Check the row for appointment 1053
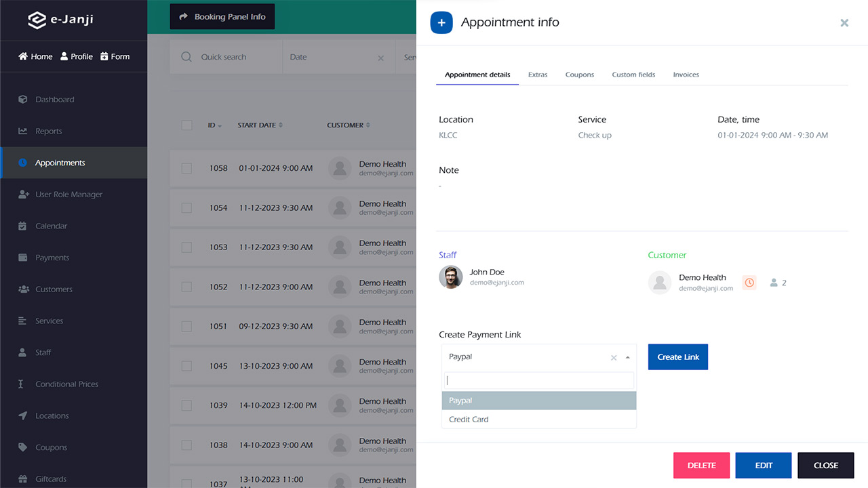868x488 pixels. pyautogui.click(x=186, y=247)
